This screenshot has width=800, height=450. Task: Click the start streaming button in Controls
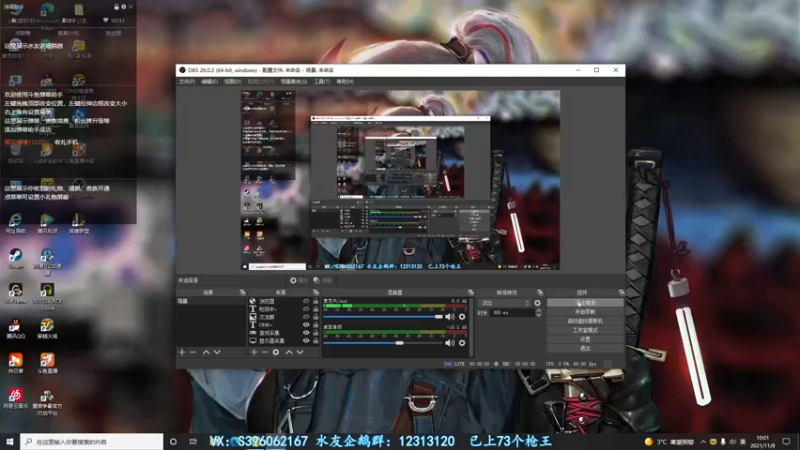(585, 303)
